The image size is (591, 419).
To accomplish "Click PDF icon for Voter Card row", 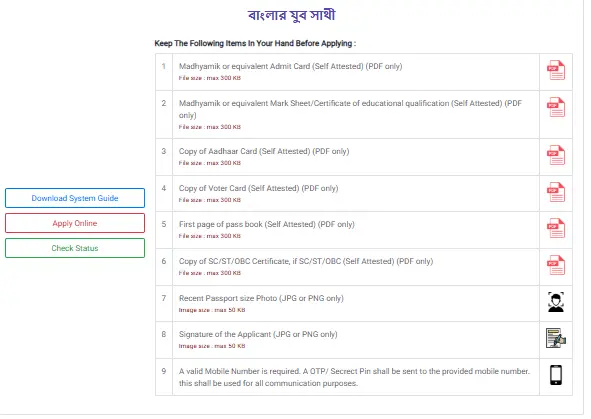I will pos(556,192).
